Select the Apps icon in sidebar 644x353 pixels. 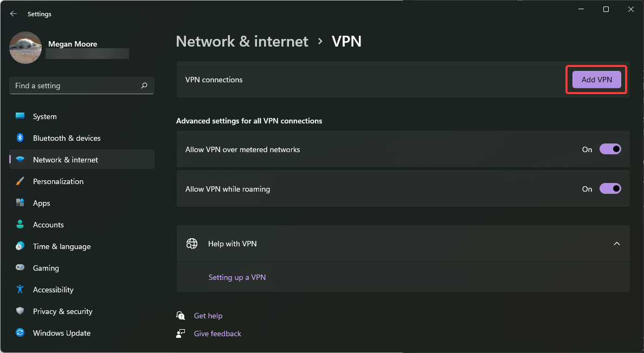[20, 202]
